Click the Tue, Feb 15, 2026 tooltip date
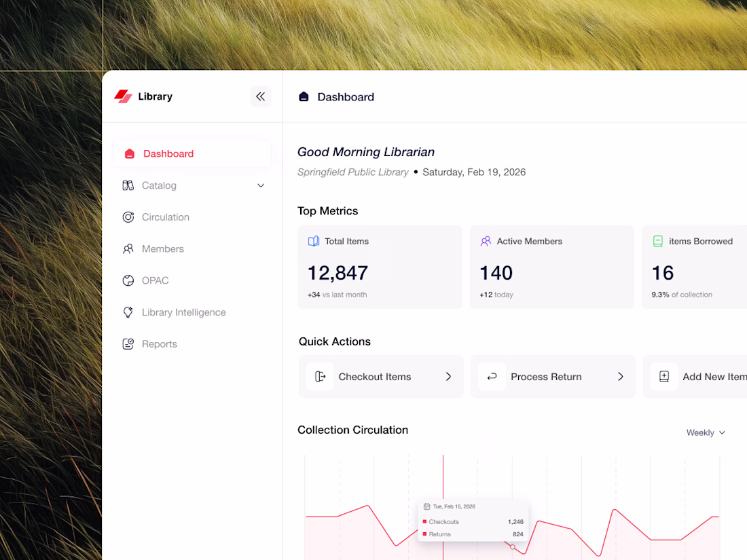 (454, 506)
